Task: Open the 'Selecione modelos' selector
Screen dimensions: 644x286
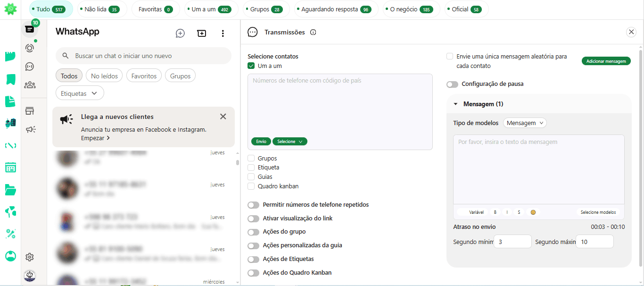Action: (598, 212)
